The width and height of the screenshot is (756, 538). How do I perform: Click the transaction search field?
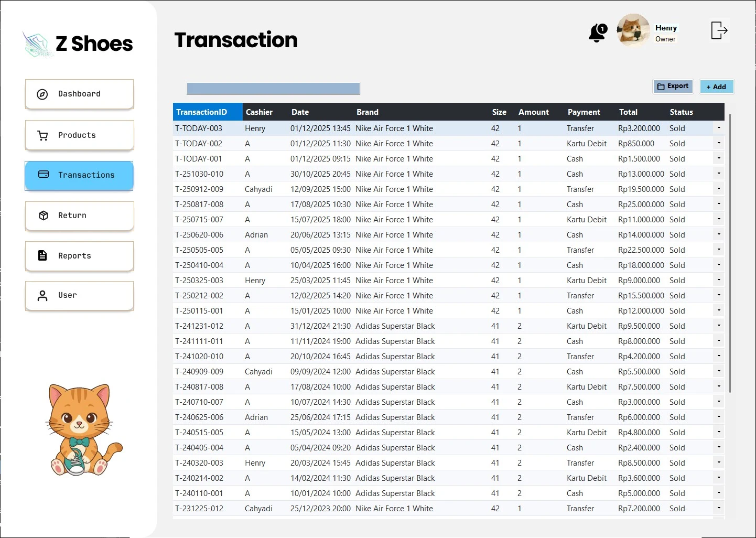pos(273,88)
